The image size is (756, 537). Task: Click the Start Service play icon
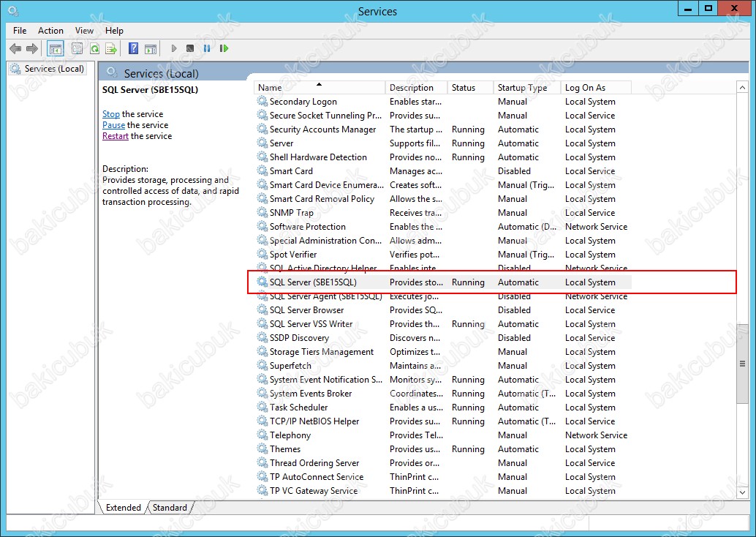coord(174,48)
